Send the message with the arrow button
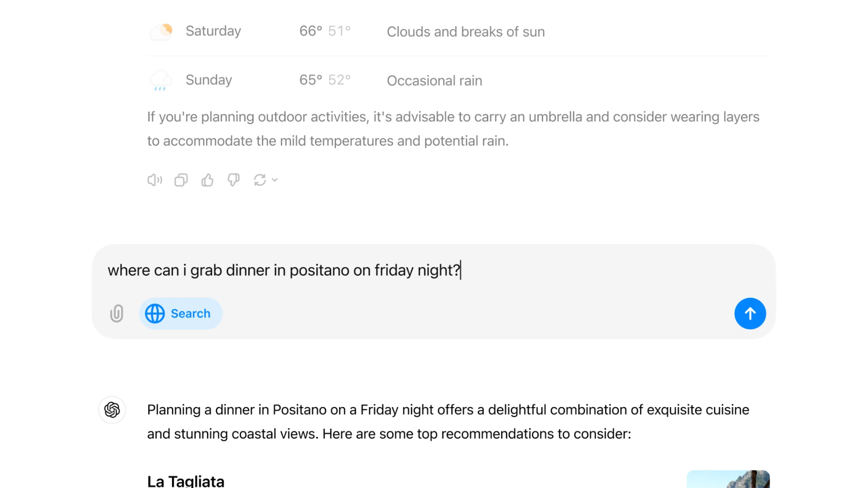 pos(750,313)
